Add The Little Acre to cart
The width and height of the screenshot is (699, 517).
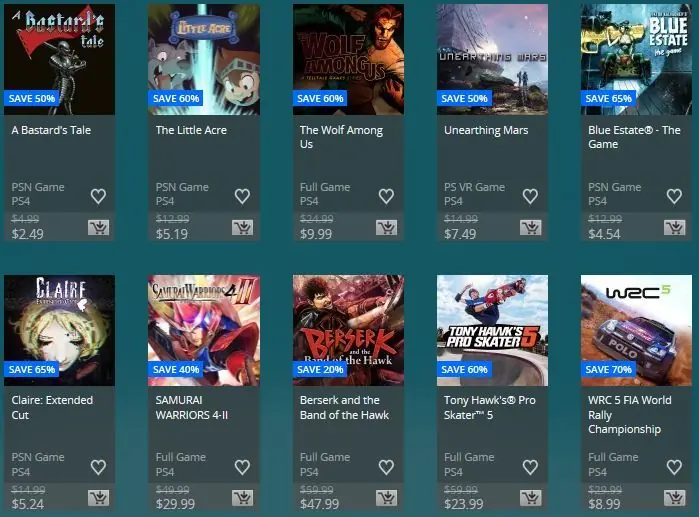[x=243, y=227]
